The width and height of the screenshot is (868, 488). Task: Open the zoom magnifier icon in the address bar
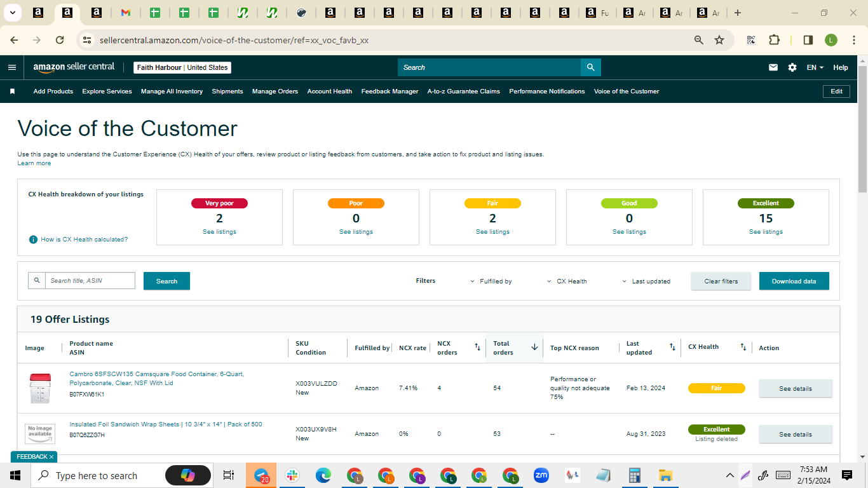coord(699,40)
